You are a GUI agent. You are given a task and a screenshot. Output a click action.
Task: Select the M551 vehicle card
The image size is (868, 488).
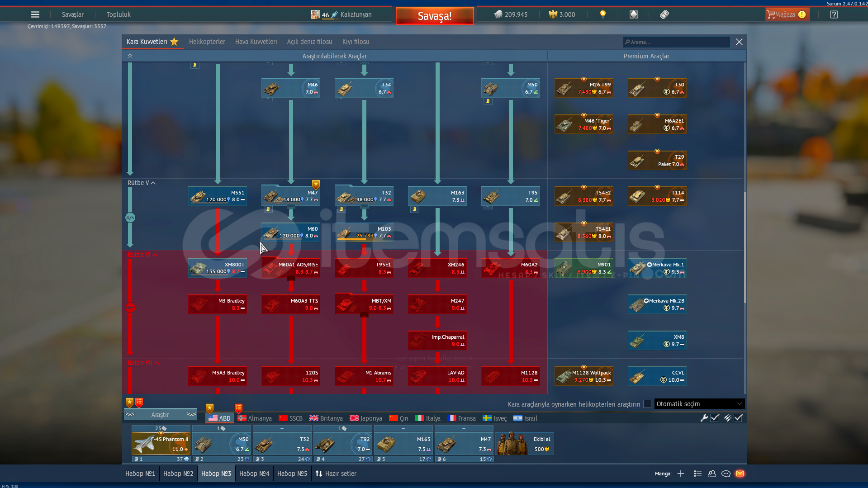pos(218,196)
